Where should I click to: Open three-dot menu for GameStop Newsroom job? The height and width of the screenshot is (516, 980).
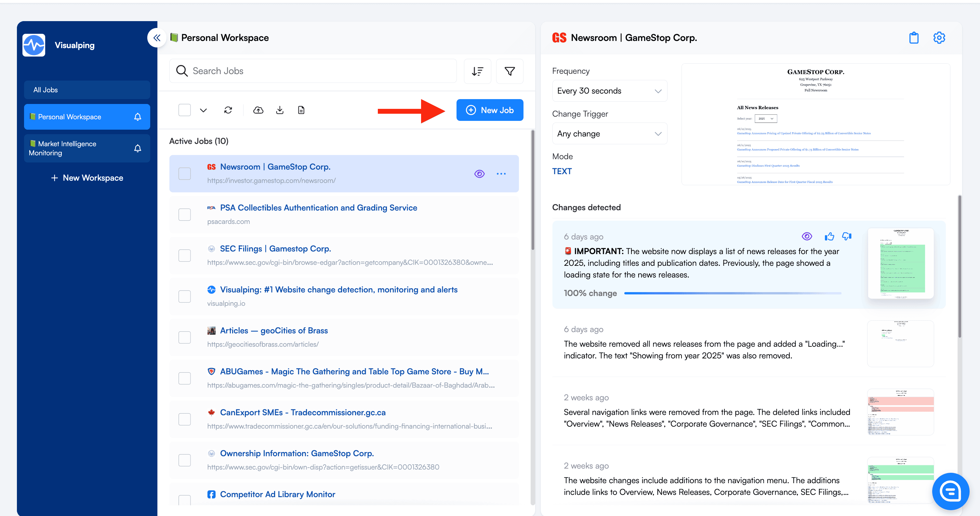(501, 174)
